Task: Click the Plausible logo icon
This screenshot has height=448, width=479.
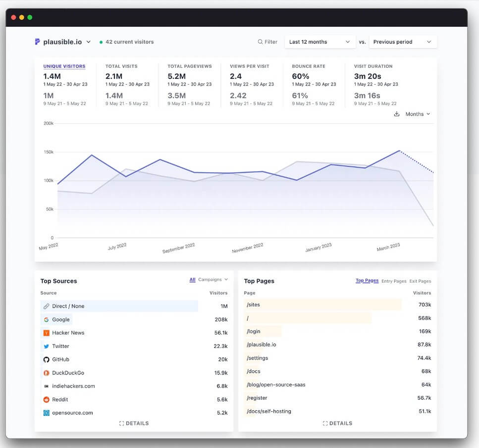Action: point(37,42)
